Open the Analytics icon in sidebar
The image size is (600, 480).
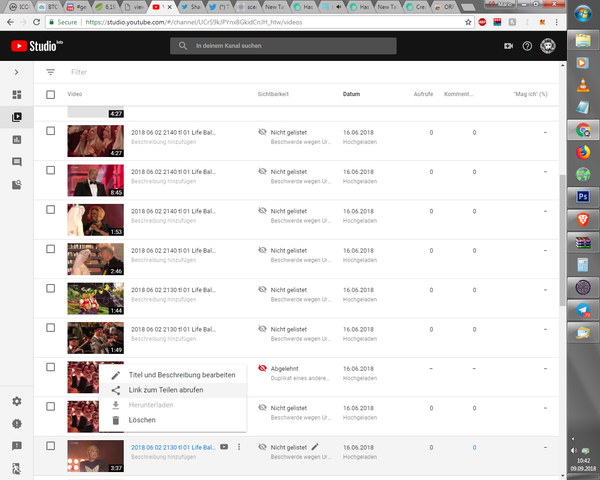17,140
